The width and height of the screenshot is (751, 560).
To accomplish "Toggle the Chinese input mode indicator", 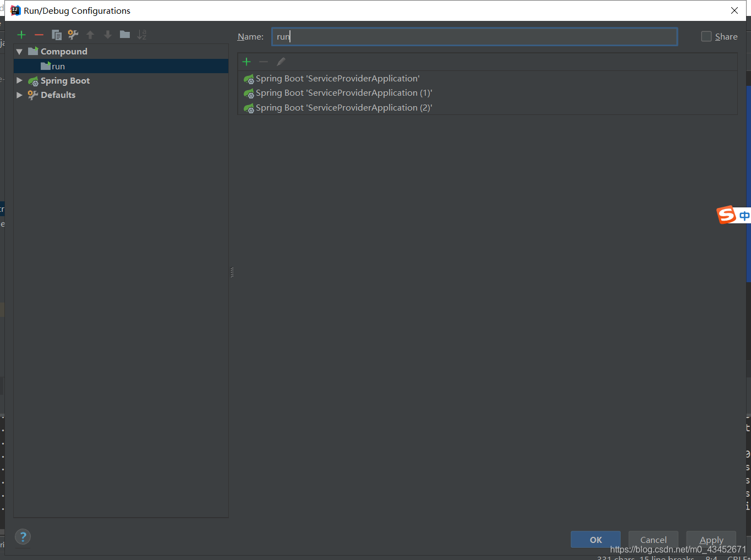I will coord(744,216).
